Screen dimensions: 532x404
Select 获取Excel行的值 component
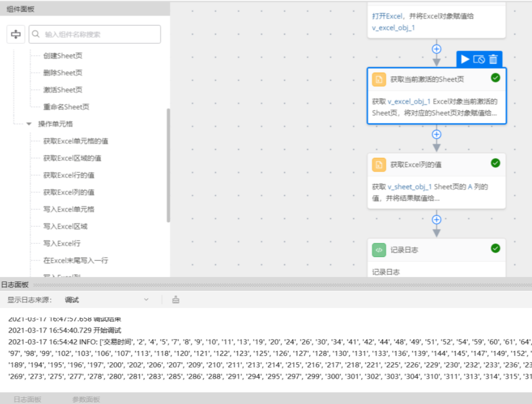pyautogui.click(x=69, y=175)
